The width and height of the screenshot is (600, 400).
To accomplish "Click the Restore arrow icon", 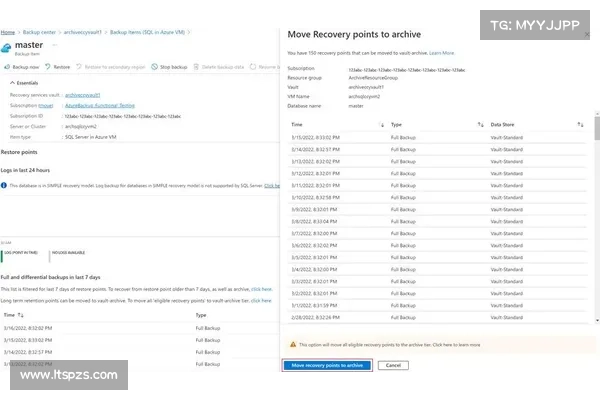I will coord(48,67).
